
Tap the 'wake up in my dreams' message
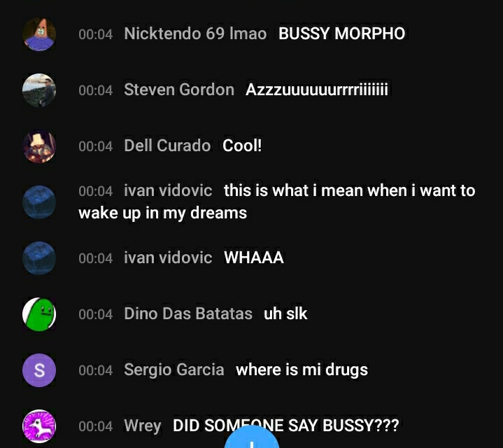pos(162,213)
